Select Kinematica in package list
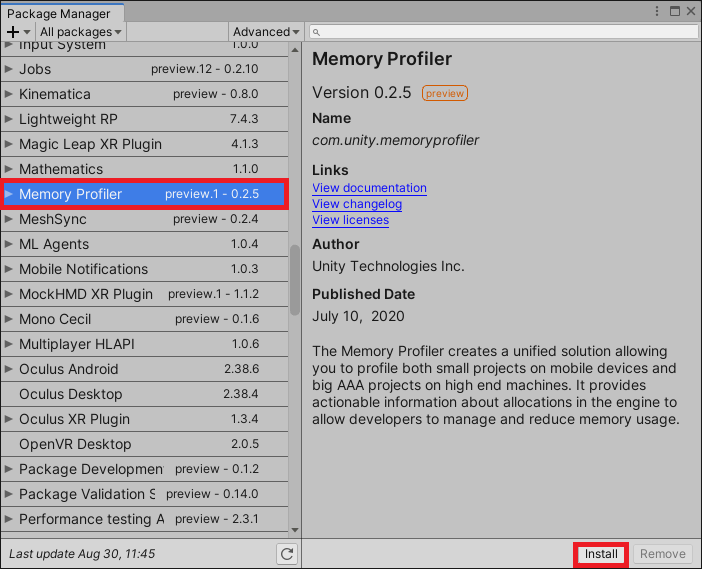 coord(145,94)
